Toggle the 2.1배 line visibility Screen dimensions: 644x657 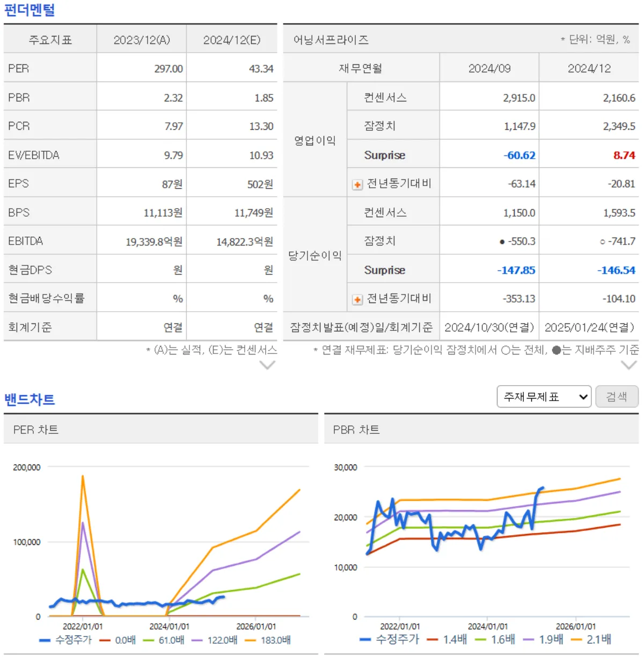576,639
